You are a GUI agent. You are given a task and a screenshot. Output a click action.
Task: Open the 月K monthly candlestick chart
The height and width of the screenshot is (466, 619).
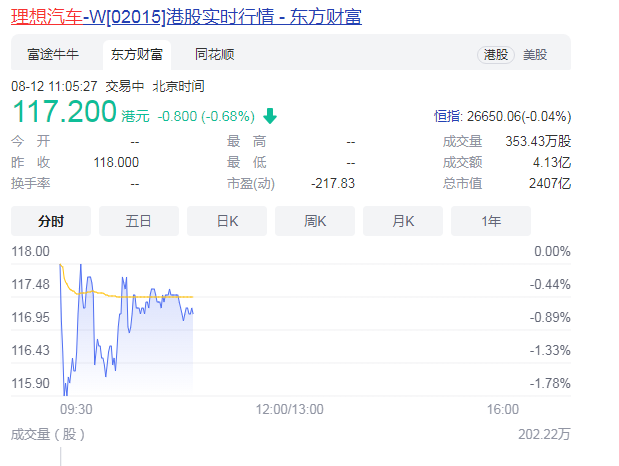coord(403,221)
